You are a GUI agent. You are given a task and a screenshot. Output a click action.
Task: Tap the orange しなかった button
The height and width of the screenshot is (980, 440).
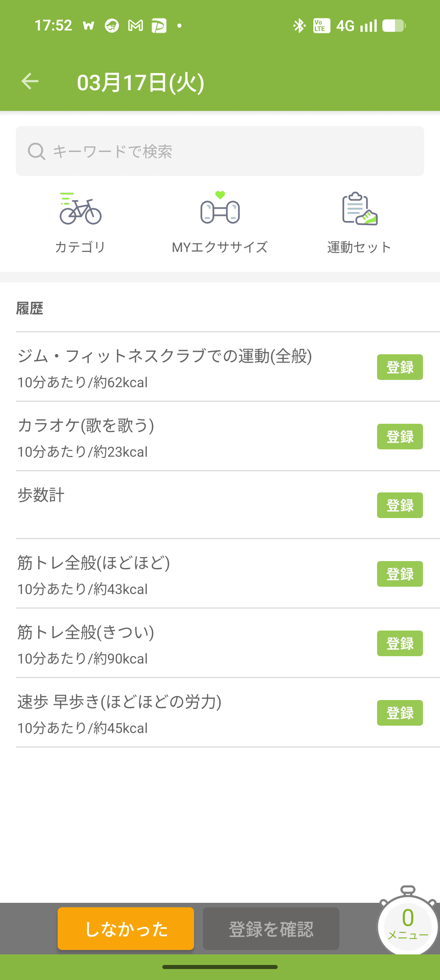(x=126, y=928)
